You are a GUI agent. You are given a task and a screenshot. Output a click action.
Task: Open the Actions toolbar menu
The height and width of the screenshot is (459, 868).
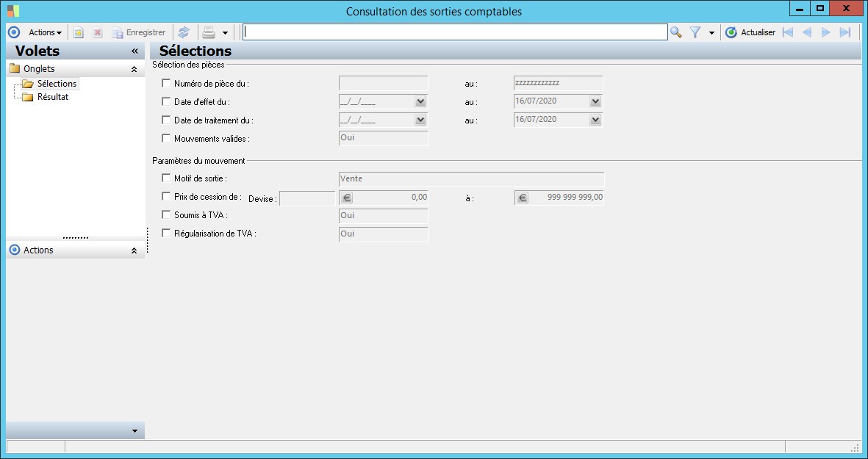(x=46, y=32)
